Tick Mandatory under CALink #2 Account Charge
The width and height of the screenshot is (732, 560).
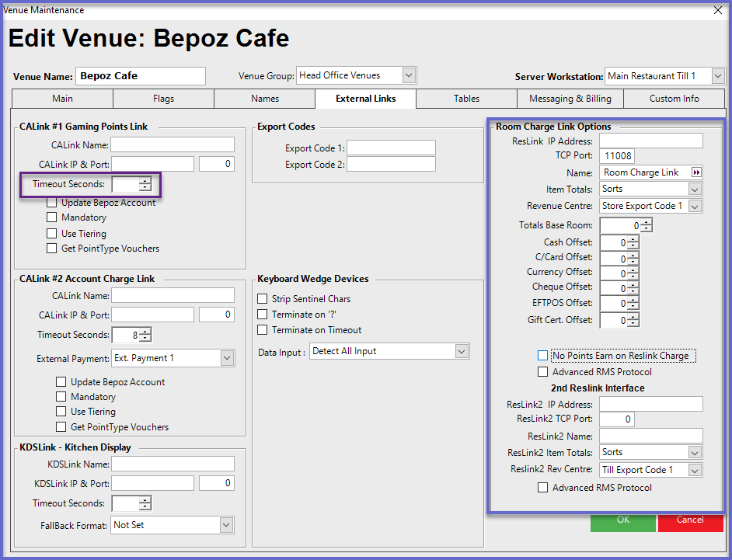click(x=61, y=397)
